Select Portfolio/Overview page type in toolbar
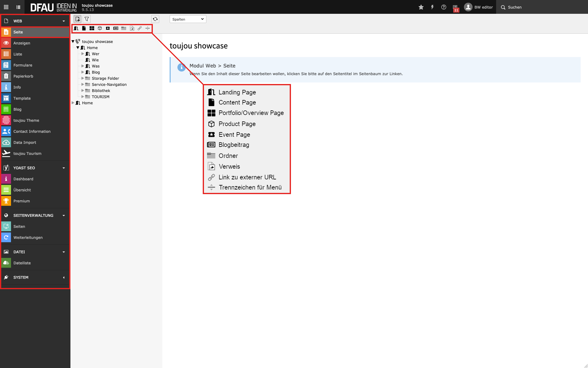 point(92,28)
